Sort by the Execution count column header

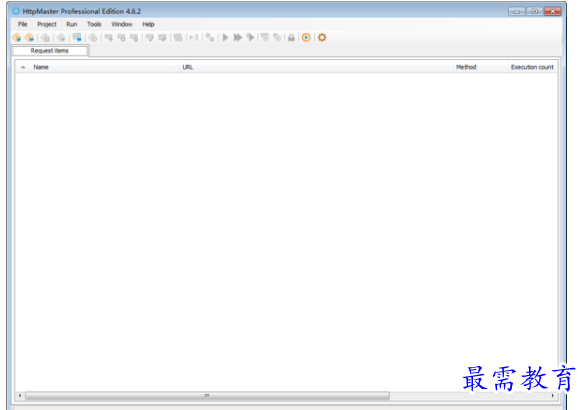coord(532,67)
